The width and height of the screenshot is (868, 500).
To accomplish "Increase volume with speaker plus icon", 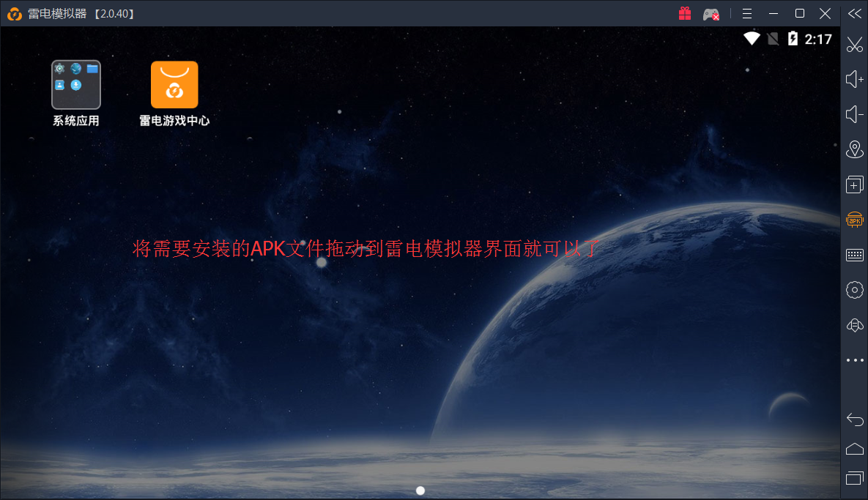I will pos(855,79).
